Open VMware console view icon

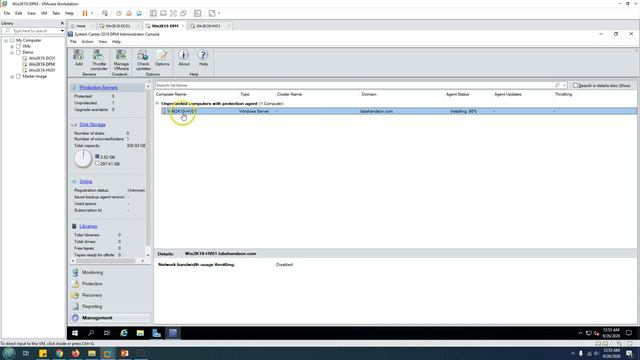point(198,13)
